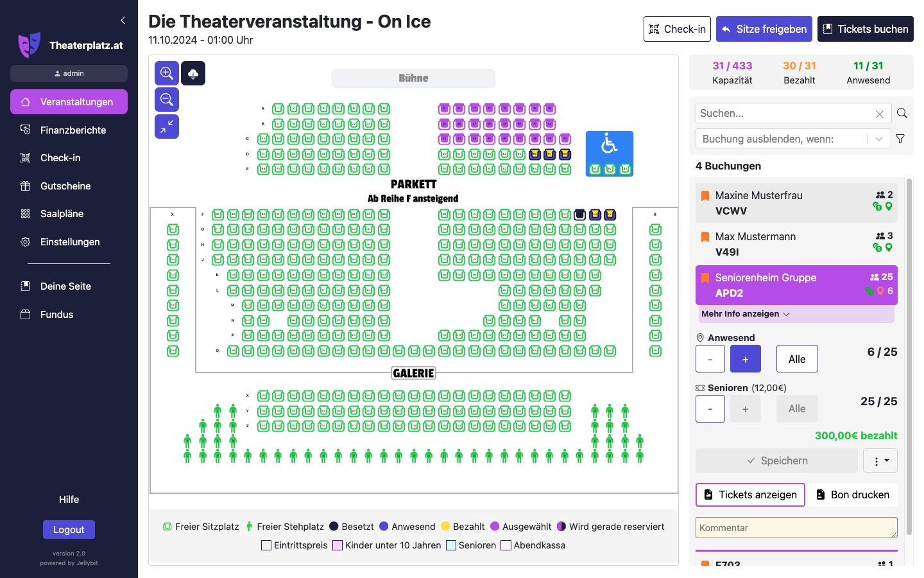This screenshot has width=924, height=578.
Task: Toggle presence with the Alle button under Anwesend
Action: 797,358
